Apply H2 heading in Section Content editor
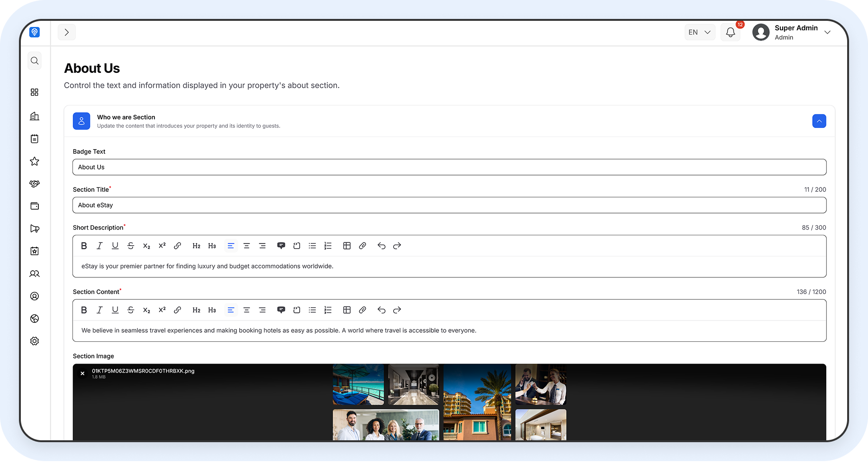Image resolution: width=868 pixels, height=463 pixels. (196, 310)
